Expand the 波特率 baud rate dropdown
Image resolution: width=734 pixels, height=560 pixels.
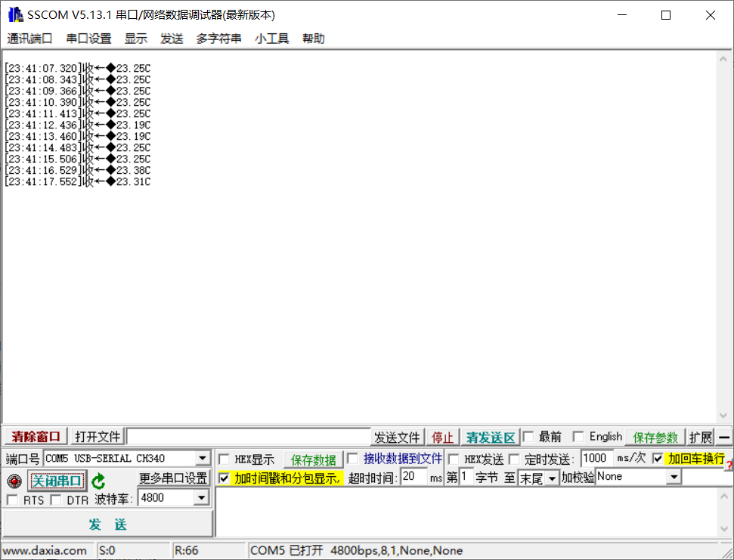click(x=201, y=497)
